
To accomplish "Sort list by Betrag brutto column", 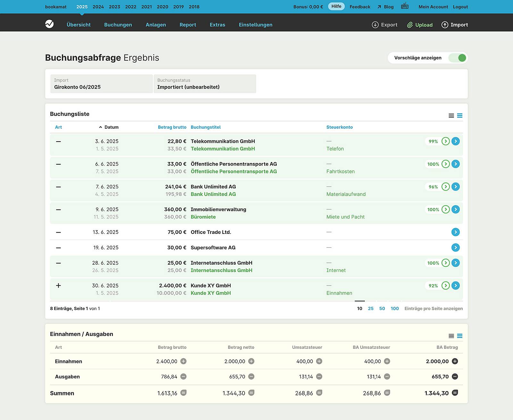I will (x=172, y=127).
